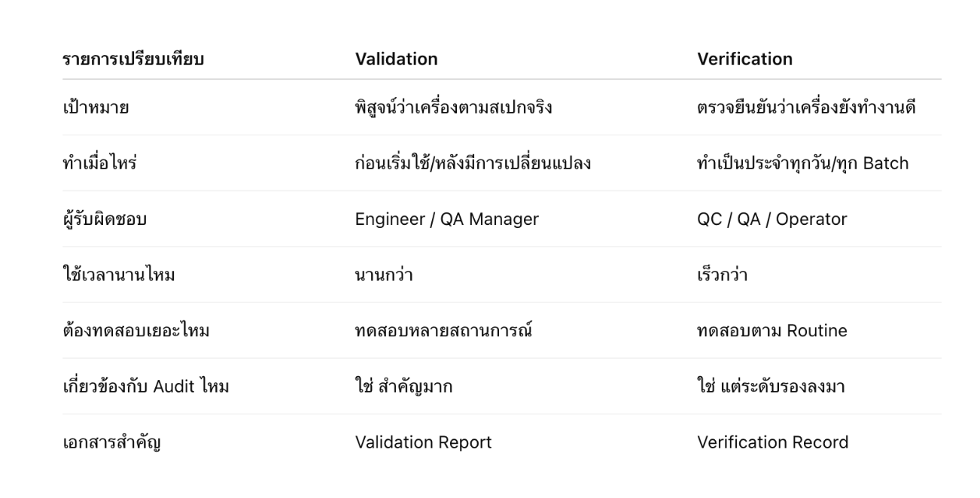Click the QC / QA / Operator cell
This screenshot has width=980, height=498.
point(772,220)
